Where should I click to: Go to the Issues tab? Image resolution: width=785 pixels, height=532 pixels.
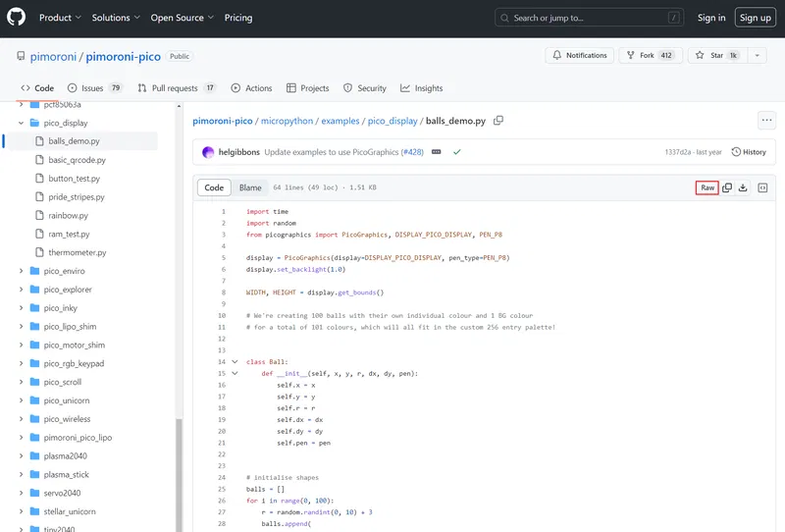coord(94,88)
